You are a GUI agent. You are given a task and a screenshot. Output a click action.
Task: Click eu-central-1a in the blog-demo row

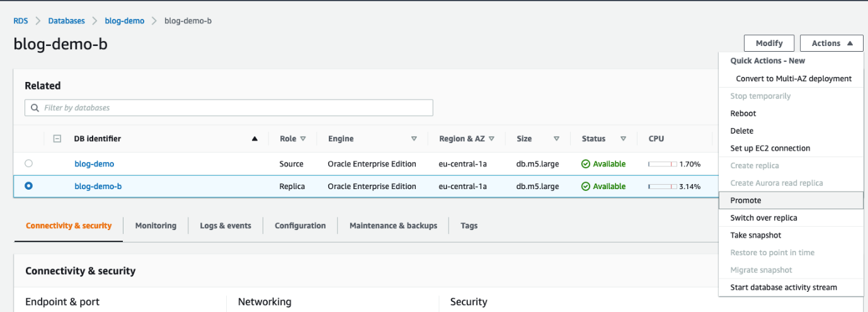(x=463, y=164)
